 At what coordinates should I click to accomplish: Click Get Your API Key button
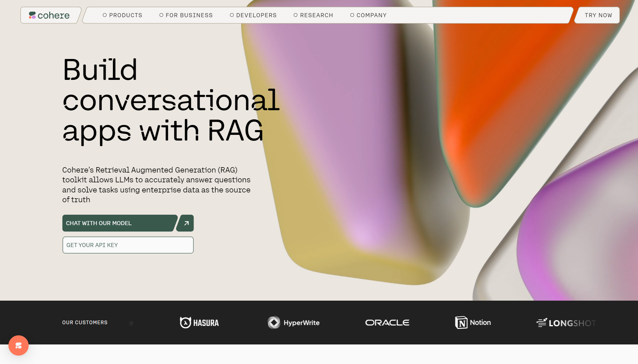point(128,245)
